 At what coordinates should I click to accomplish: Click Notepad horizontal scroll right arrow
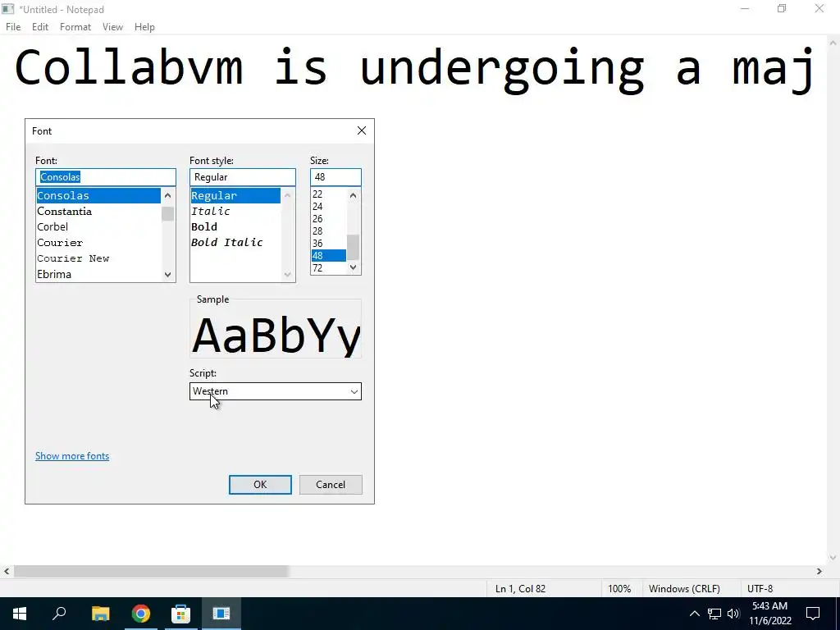click(819, 572)
